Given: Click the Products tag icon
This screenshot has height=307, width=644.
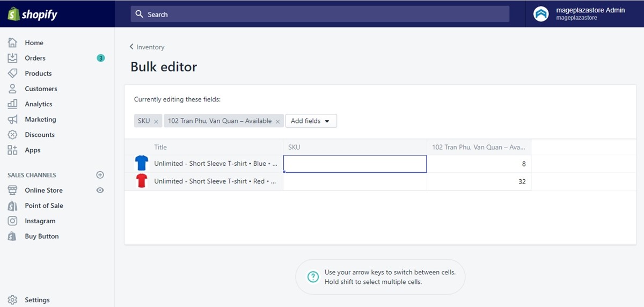Looking at the screenshot, I should click(x=12, y=74).
